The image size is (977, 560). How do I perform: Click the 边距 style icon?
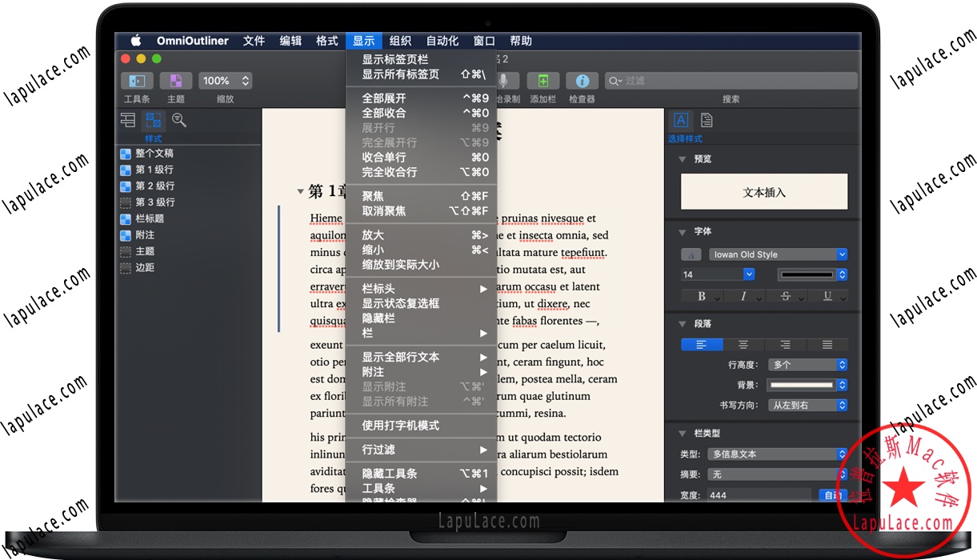click(x=126, y=268)
